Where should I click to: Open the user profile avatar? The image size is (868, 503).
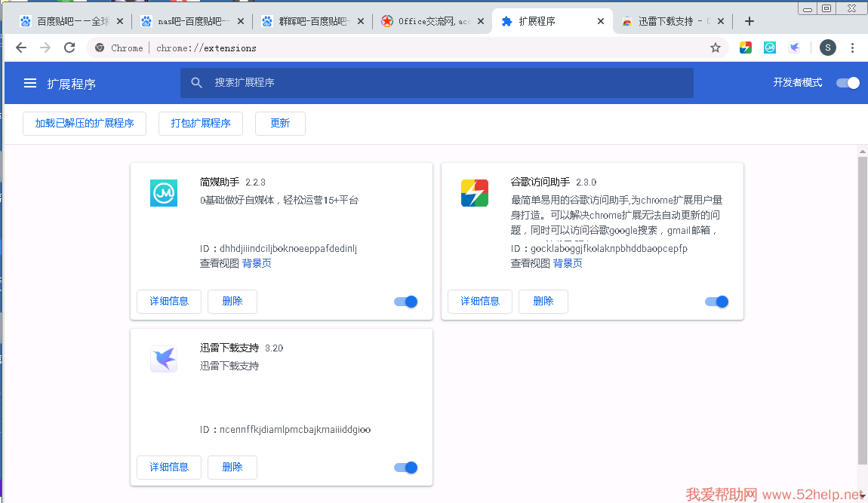coord(827,48)
